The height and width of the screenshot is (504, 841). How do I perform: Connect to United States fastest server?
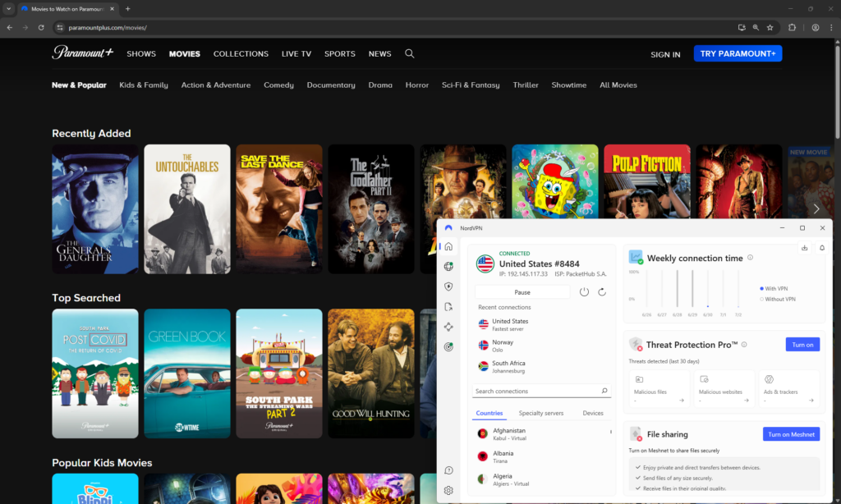click(x=541, y=324)
